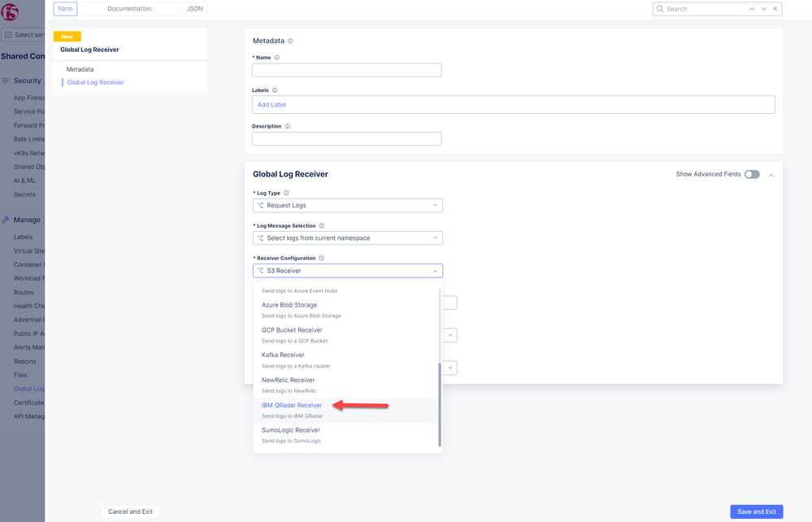Viewport: 812px width, 522px height.
Task: Click the search next-result down arrow
Action: (764, 9)
